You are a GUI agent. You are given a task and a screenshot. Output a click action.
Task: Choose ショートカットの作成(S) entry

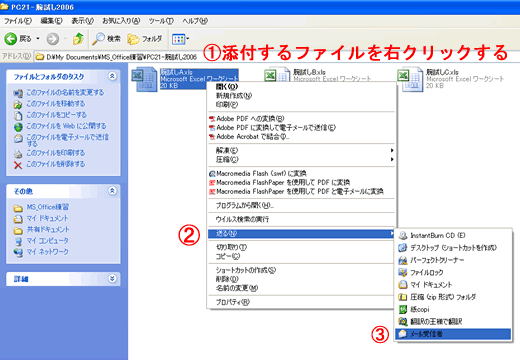(301, 270)
